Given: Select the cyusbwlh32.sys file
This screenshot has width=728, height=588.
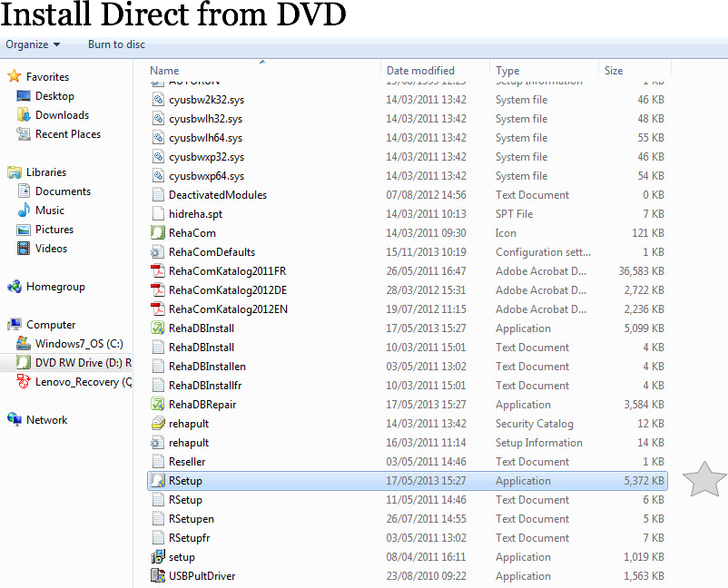Looking at the screenshot, I should [x=205, y=119].
